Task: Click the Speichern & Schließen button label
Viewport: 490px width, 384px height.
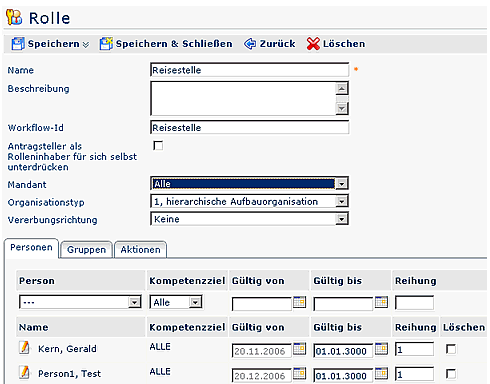Action: [174, 44]
